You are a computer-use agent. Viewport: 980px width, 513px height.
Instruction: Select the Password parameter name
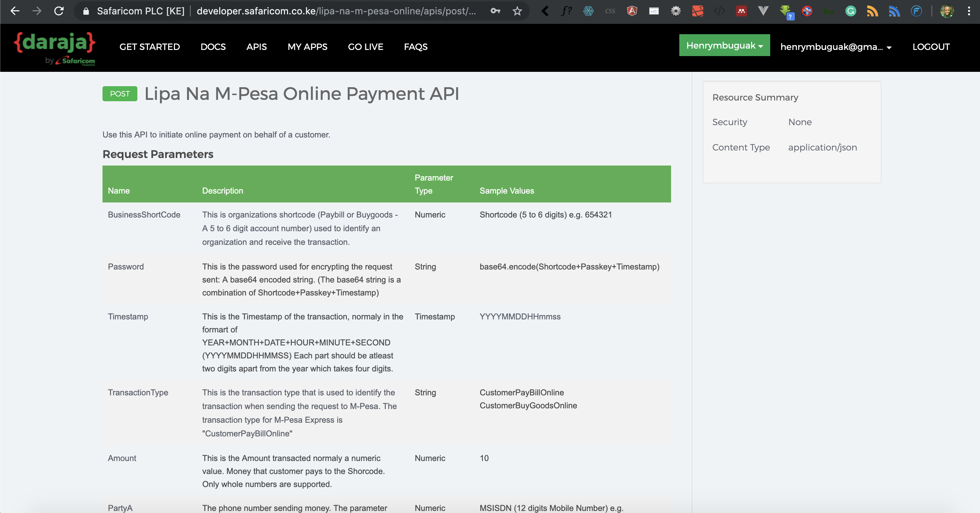tap(125, 267)
